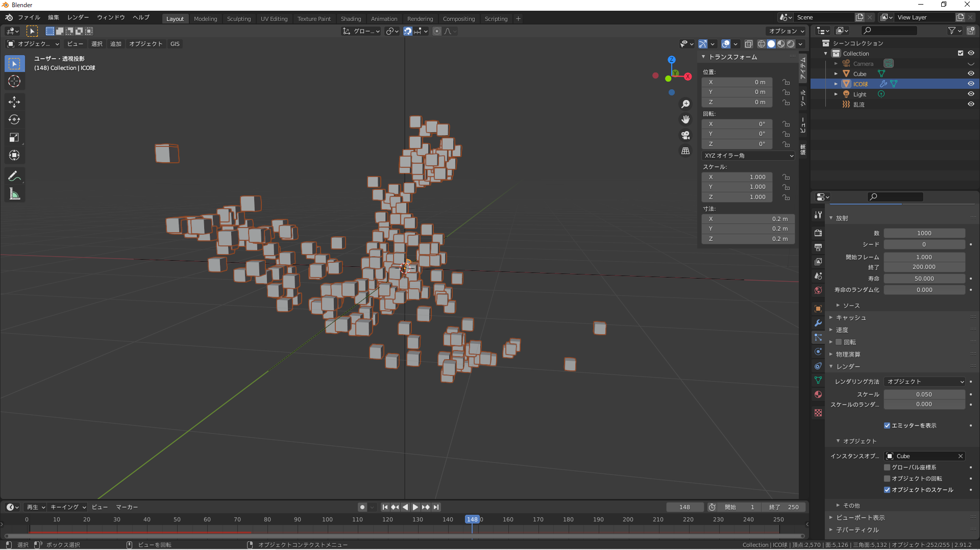Click the 数 particle count field
980x550 pixels.
(x=924, y=233)
